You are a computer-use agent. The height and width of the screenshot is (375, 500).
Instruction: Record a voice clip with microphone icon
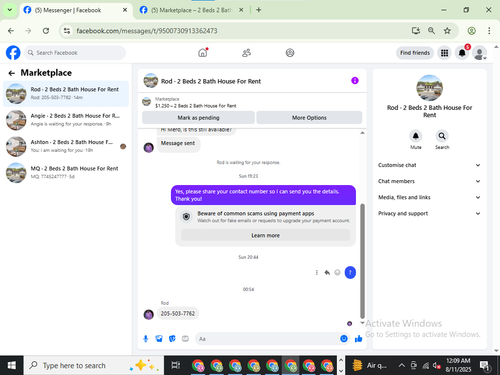(x=146, y=339)
